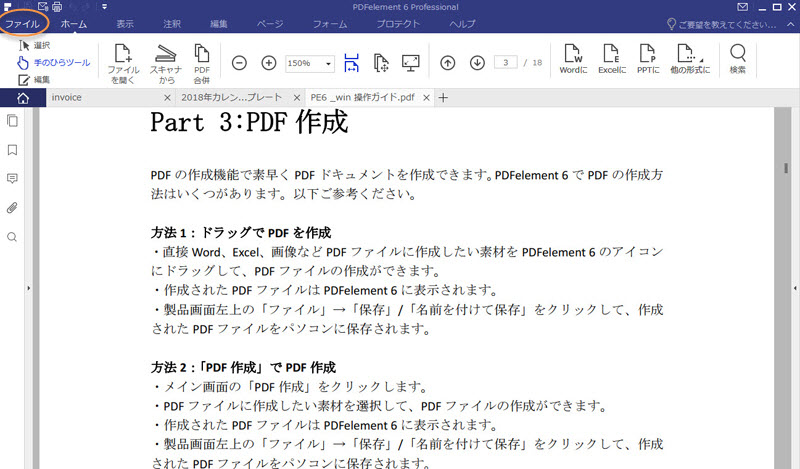Click the fit-page icon
The width and height of the screenshot is (800, 469).
(381, 63)
